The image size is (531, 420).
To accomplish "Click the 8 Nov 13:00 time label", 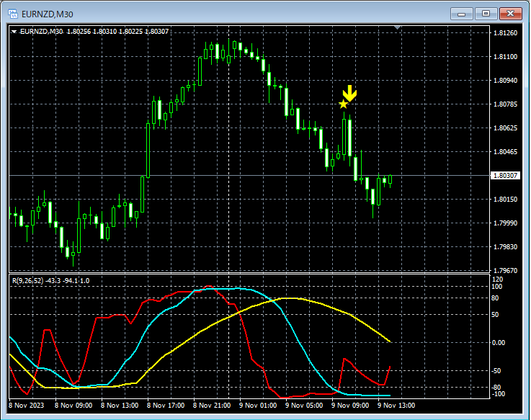I will 120,406.
